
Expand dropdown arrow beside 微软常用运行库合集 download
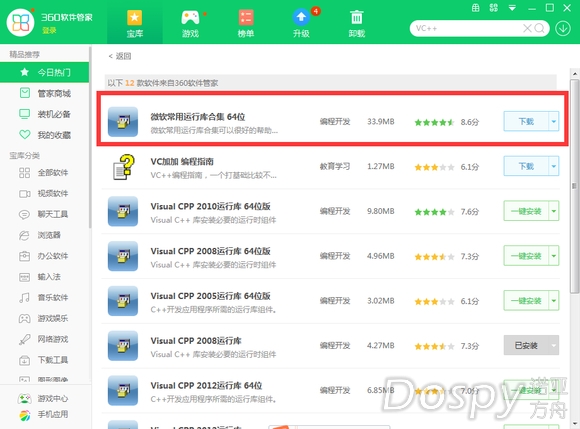pyautogui.click(x=554, y=121)
